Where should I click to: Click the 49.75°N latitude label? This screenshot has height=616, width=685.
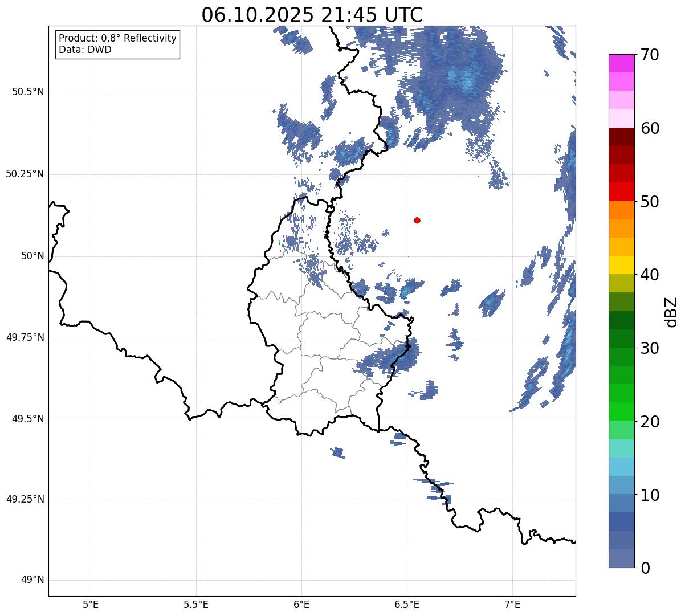point(25,337)
